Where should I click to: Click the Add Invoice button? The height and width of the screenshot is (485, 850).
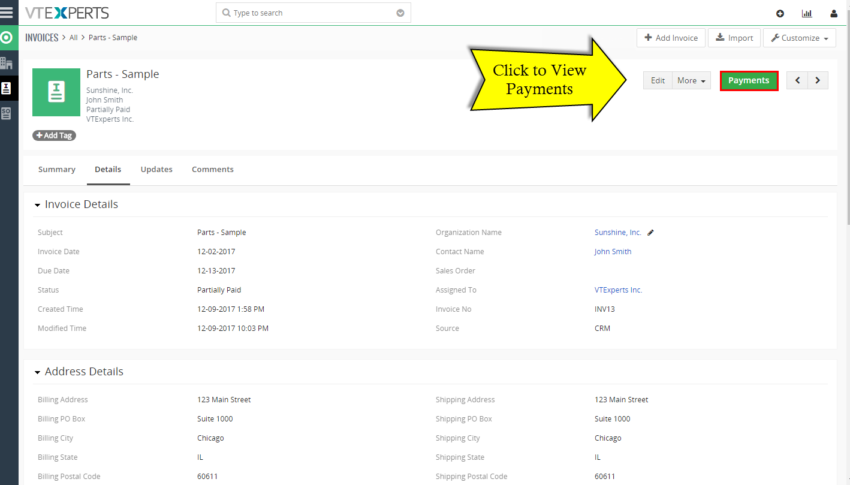(671, 38)
